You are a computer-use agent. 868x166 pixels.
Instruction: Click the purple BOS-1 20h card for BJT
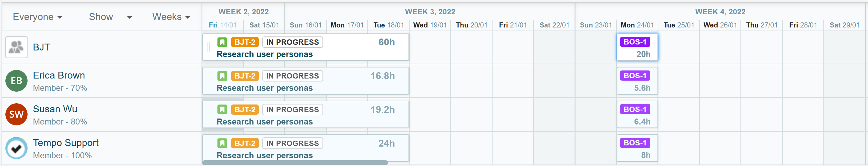point(637,47)
